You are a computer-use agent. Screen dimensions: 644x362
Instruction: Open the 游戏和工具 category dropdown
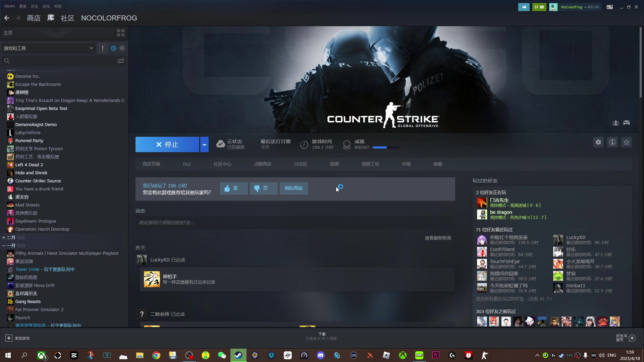49,48
